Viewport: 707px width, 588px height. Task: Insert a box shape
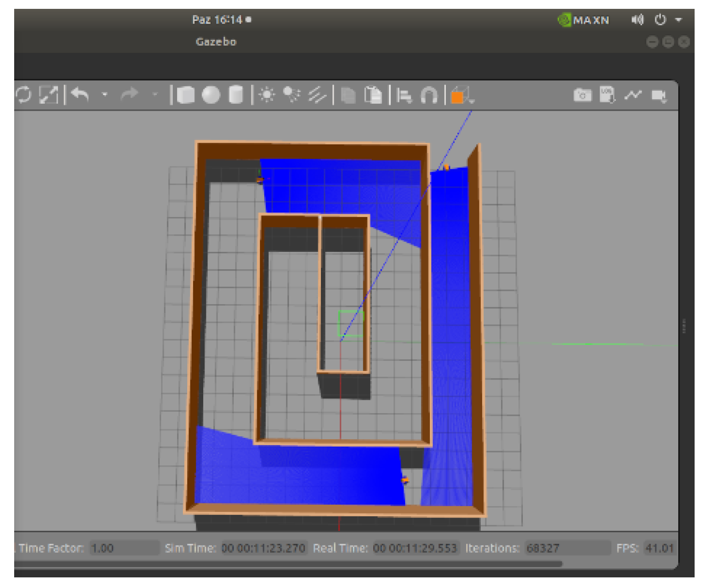185,95
